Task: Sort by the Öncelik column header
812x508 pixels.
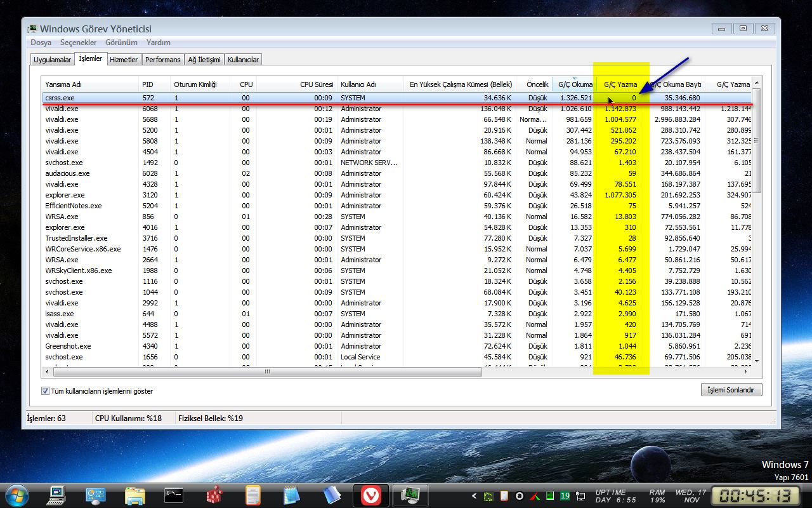Action: [534, 84]
